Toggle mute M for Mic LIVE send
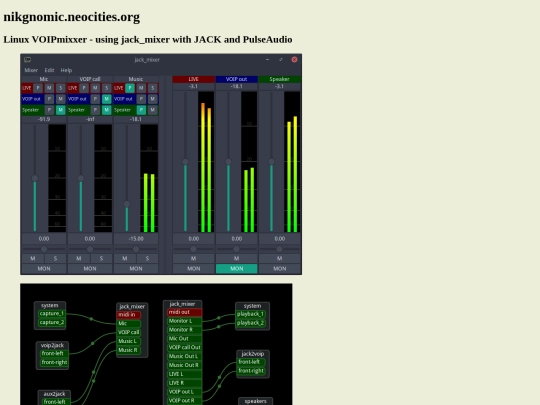Image resolution: width=540 pixels, height=405 pixels. tap(49, 88)
